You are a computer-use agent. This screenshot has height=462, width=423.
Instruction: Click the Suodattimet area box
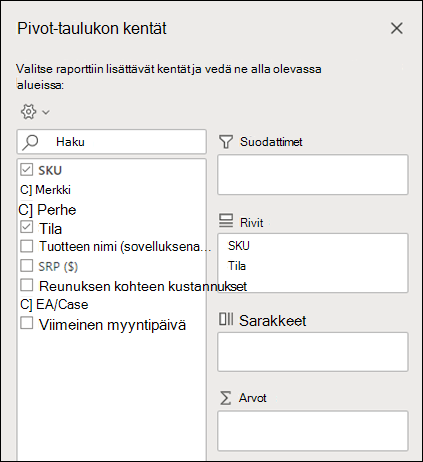point(313,175)
